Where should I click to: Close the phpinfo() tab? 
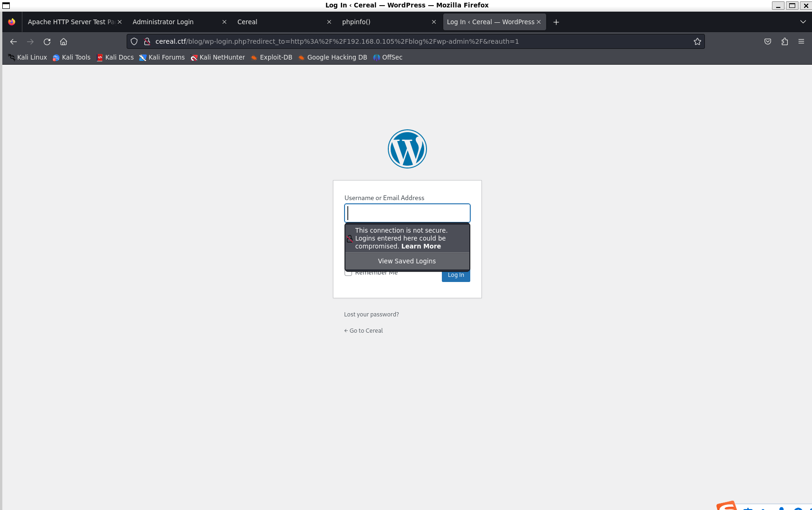point(434,22)
